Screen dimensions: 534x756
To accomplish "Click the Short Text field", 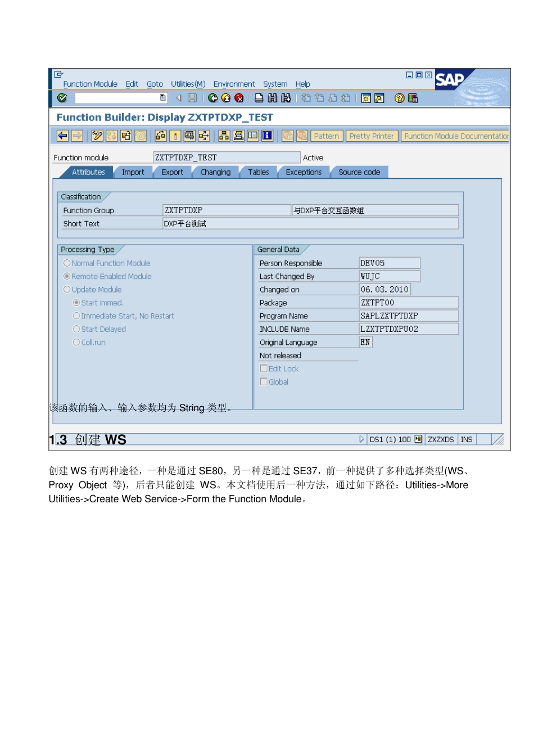I will [x=310, y=223].
